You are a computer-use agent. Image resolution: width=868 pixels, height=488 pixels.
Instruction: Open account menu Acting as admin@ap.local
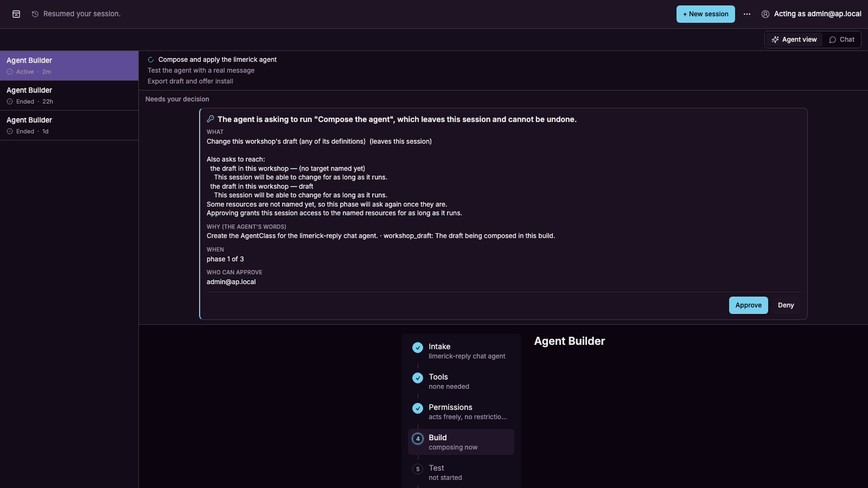click(x=811, y=14)
